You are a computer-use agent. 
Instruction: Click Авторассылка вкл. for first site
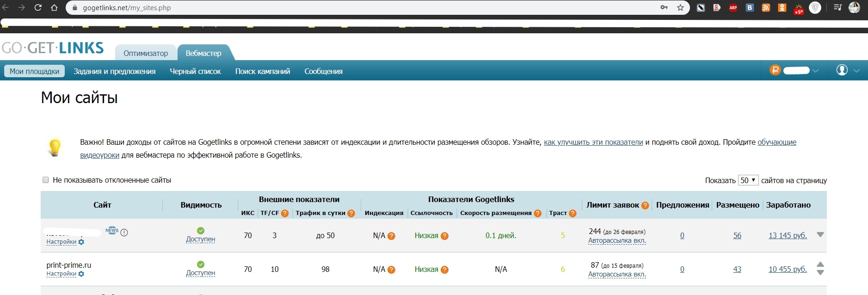(617, 240)
